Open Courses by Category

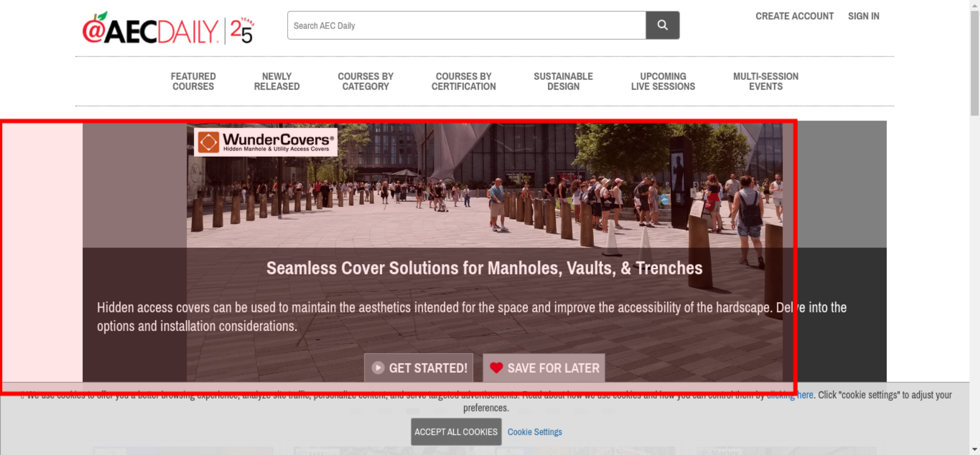coord(366,81)
